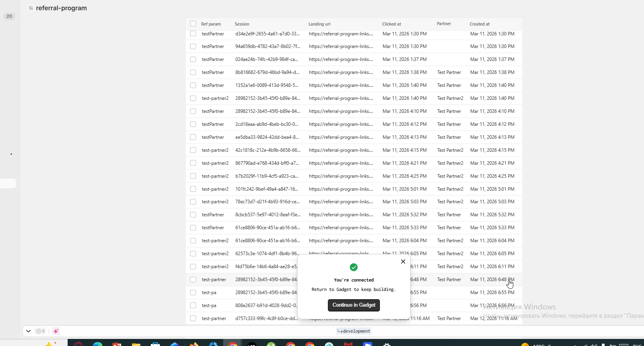
Task: Toggle the select-all header checkbox
Action: 193,24
